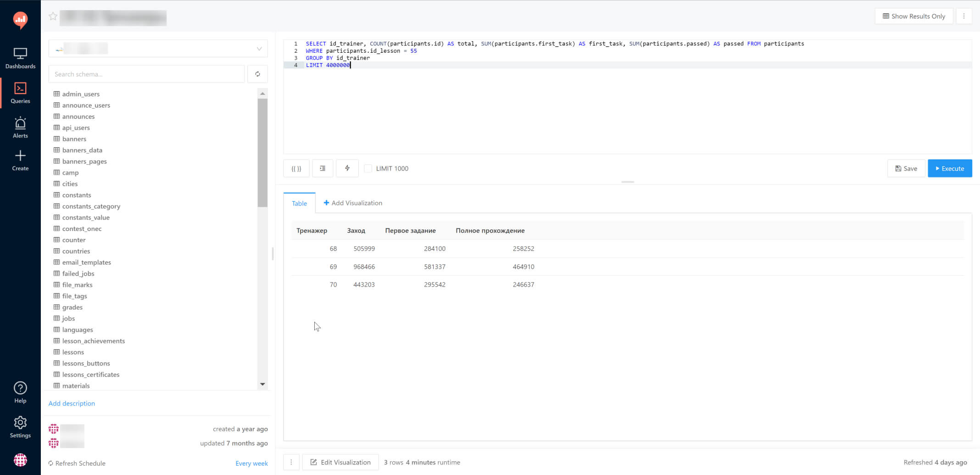980x475 pixels.
Task: Expand the data source dropdown
Action: pyautogui.click(x=158, y=49)
